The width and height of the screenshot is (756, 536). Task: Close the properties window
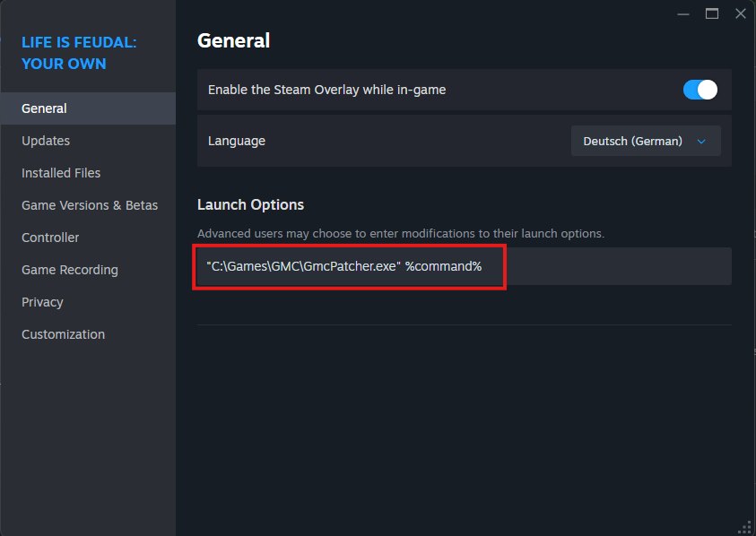point(741,13)
